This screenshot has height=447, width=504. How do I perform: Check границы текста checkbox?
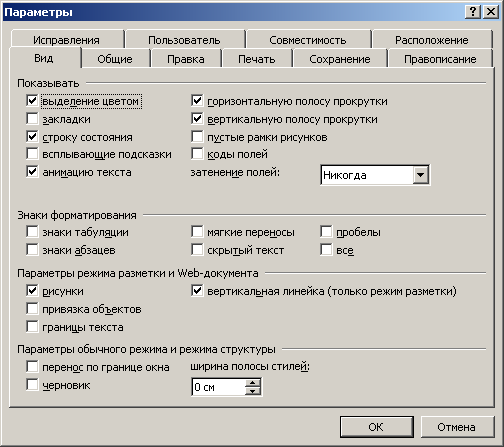point(32,327)
